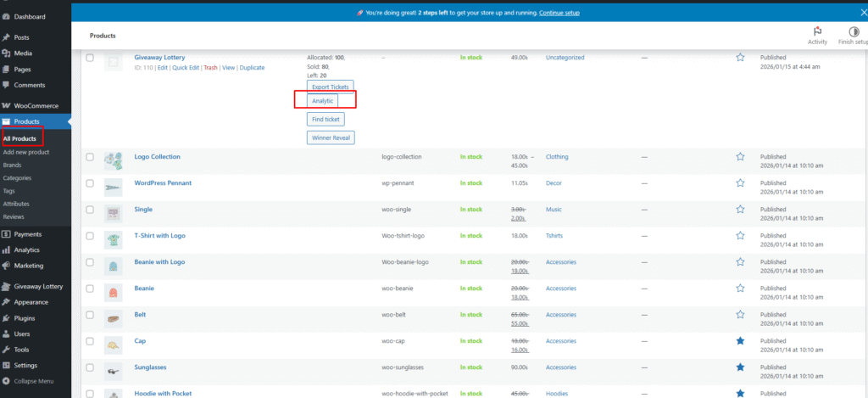Toggle featured star for Cap product
Image resolution: width=868 pixels, height=398 pixels.
coord(740,341)
